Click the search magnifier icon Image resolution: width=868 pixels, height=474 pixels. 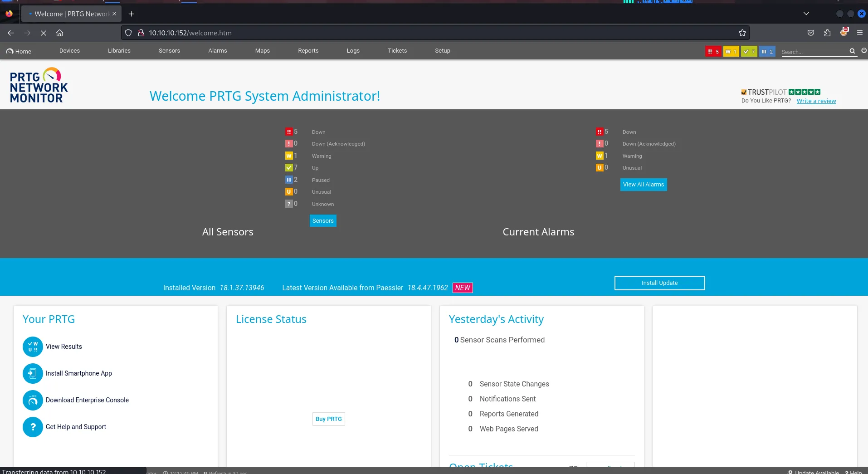pos(852,51)
